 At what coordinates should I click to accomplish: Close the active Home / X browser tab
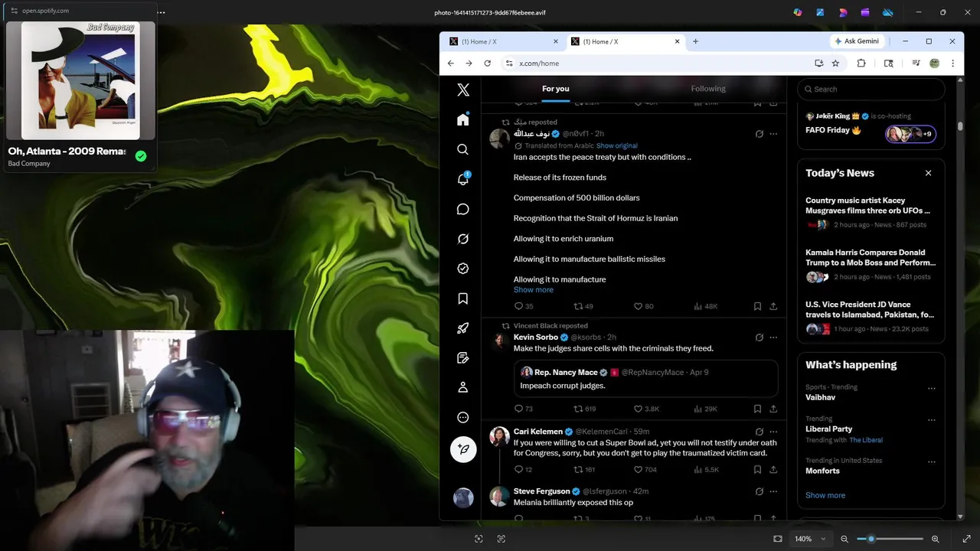[677, 41]
